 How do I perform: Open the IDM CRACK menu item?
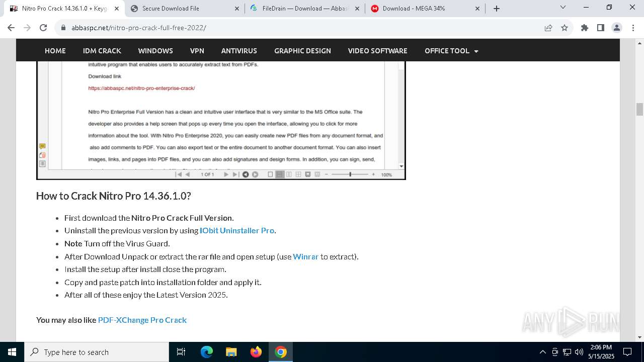click(102, 51)
